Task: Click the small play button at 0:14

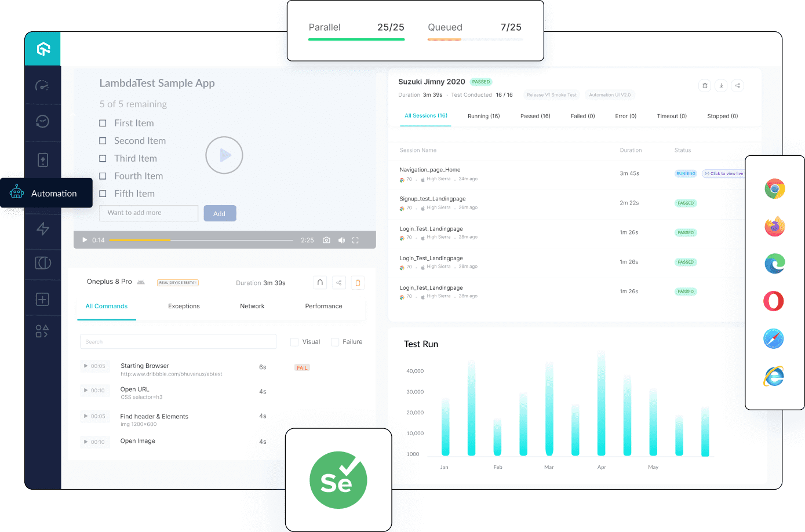Action: (85, 240)
